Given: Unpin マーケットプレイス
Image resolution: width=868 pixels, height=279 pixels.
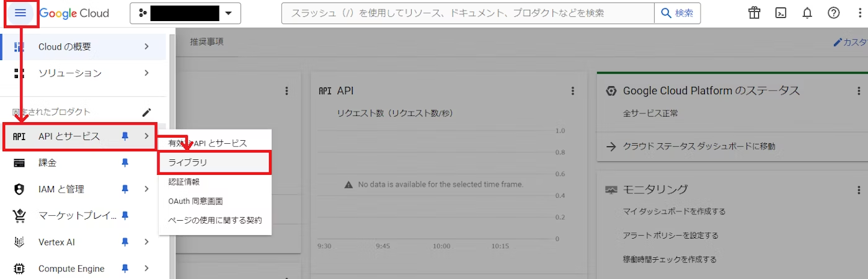Looking at the screenshot, I should [x=125, y=216].
